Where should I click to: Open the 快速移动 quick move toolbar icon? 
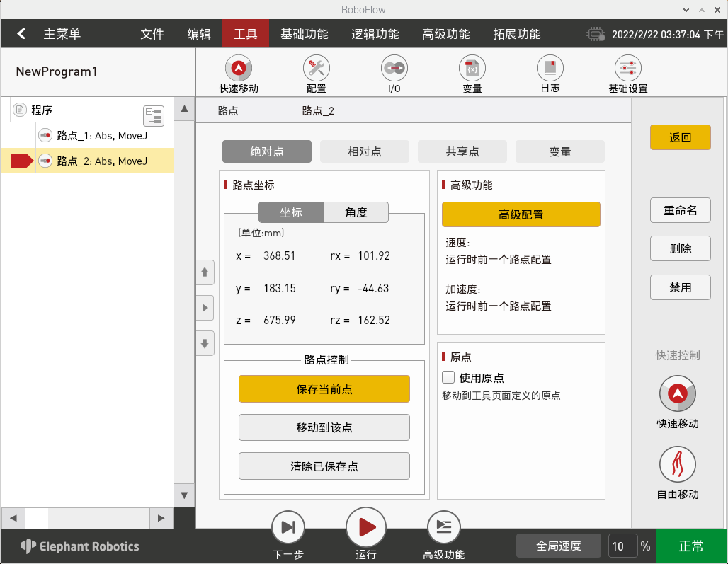coord(239,69)
